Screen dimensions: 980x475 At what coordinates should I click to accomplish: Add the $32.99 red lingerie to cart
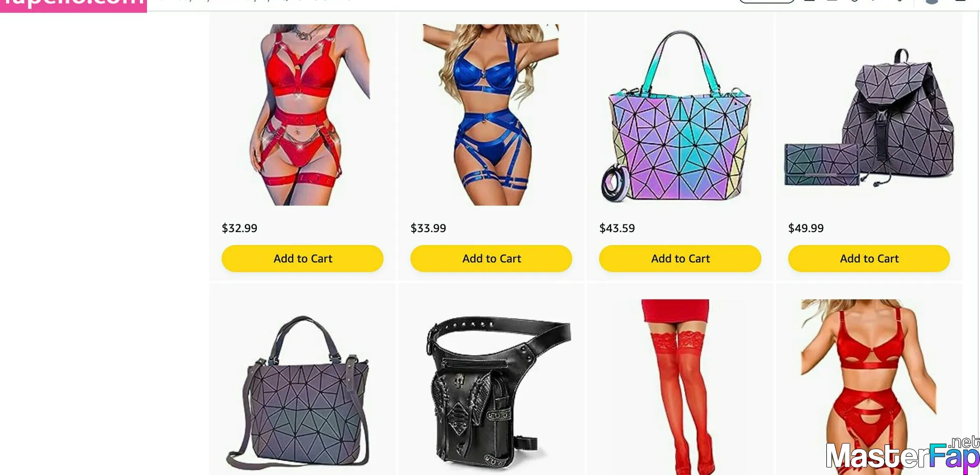pos(302,259)
